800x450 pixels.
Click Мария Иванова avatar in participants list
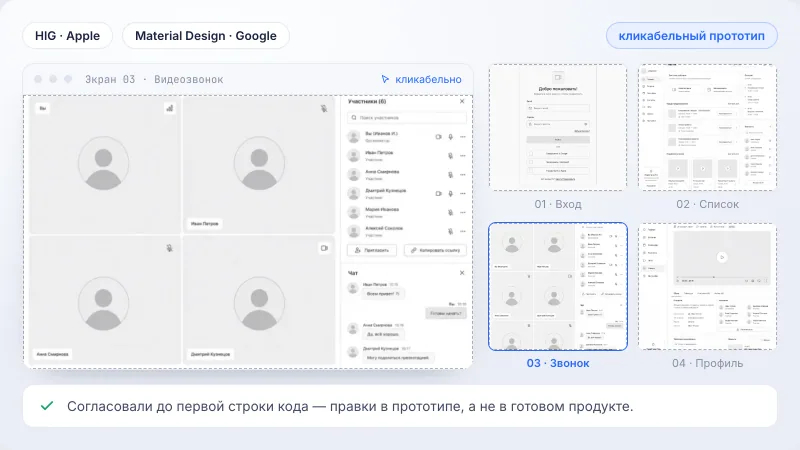(x=353, y=212)
